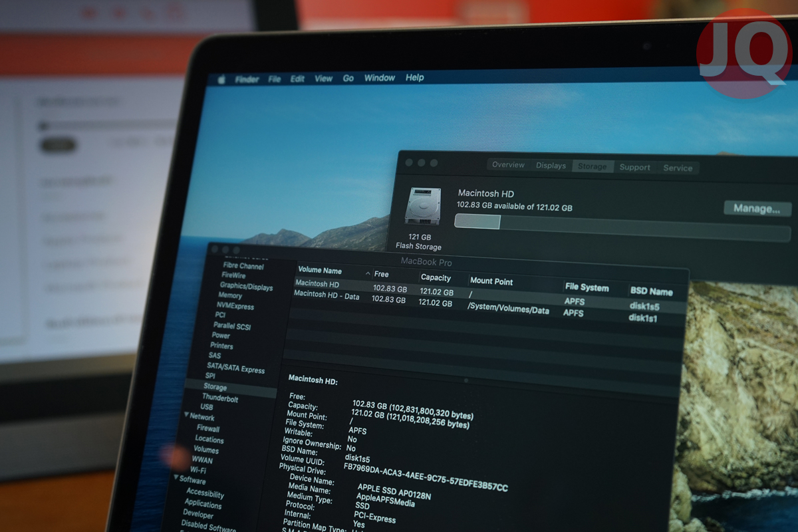Screen dimensions: 798x532
Task: Click the APPLE SSD AP0128N device name
Action: [394, 491]
